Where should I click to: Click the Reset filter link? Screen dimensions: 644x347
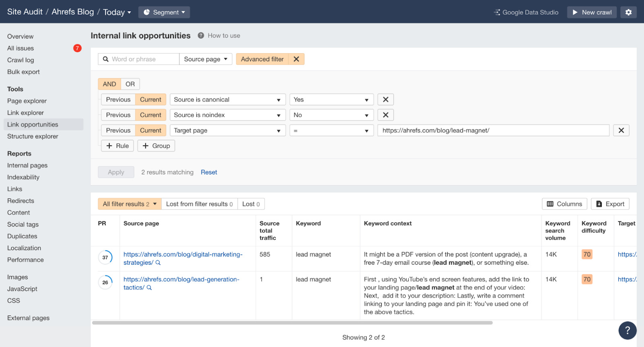click(x=208, y=172)
